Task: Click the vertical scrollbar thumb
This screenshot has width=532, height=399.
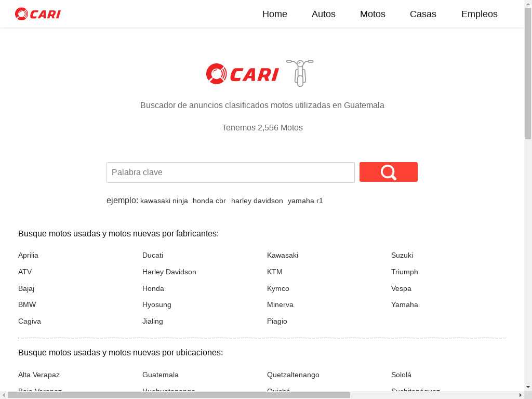Action: tap(528, 73)
